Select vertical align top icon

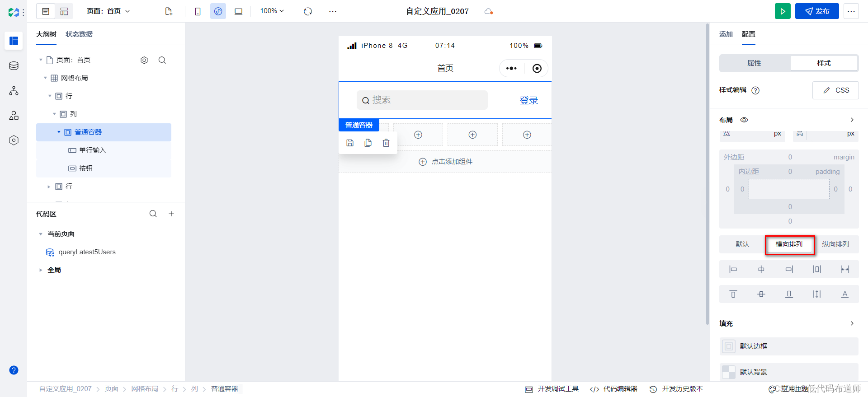pos(733,294)
